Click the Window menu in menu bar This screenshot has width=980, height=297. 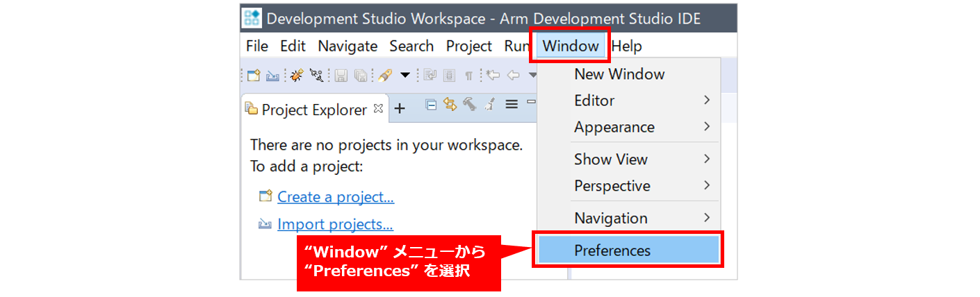[571, 46]
